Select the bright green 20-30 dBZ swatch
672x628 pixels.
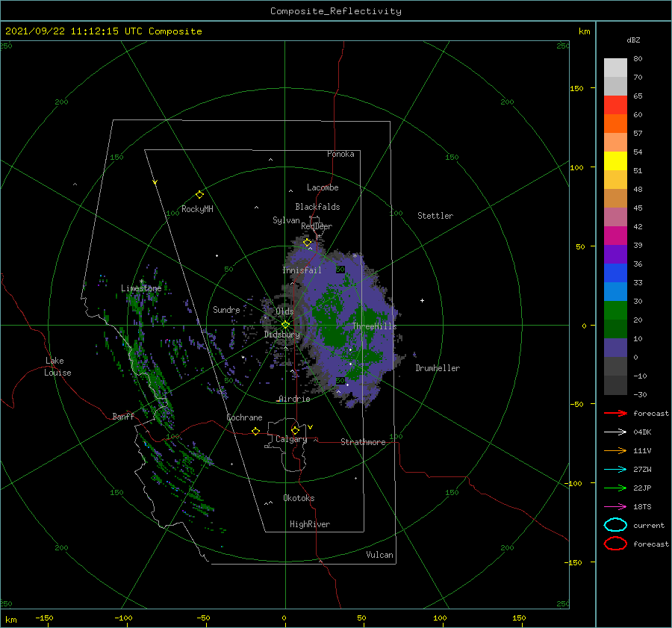tap(615, 311)
